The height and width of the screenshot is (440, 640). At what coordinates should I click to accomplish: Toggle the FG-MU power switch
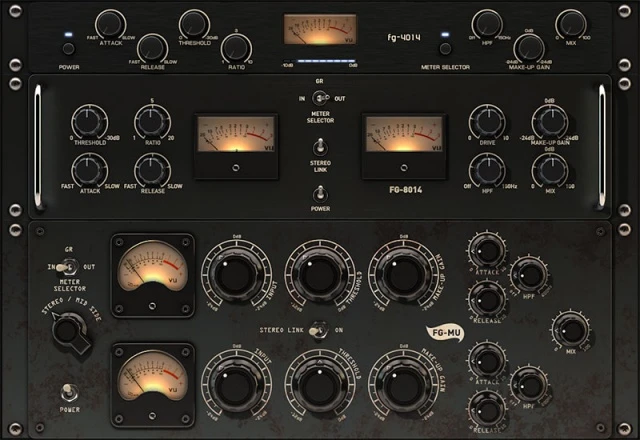pos(69,393)
